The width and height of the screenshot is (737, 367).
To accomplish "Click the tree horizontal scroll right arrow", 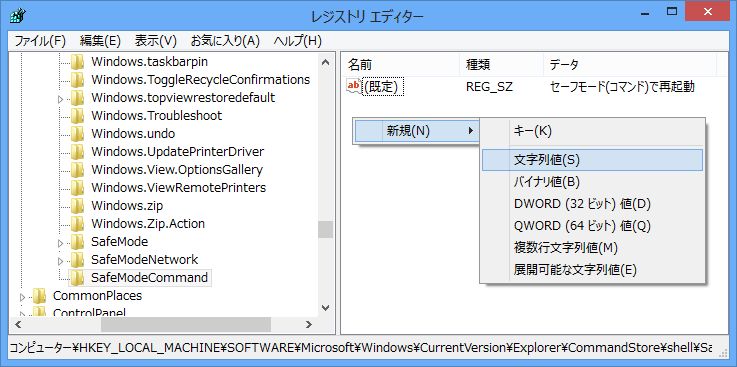I will tap(309, 324).
